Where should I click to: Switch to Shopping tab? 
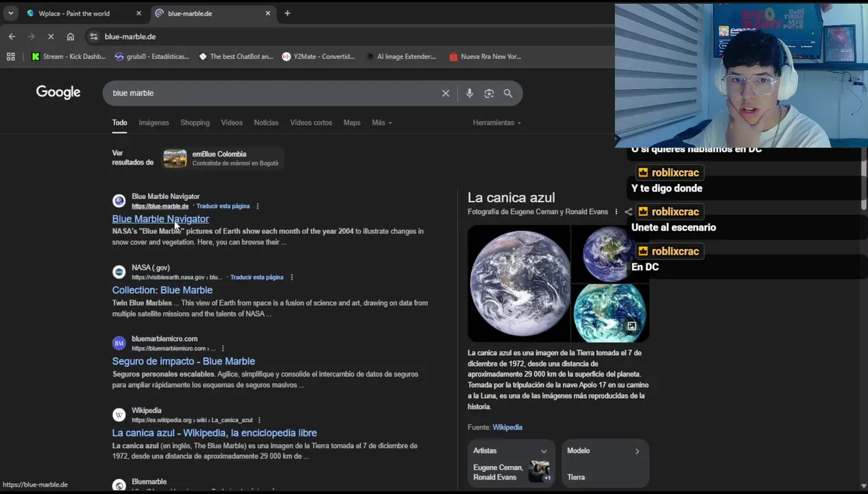tap(195, 123)
